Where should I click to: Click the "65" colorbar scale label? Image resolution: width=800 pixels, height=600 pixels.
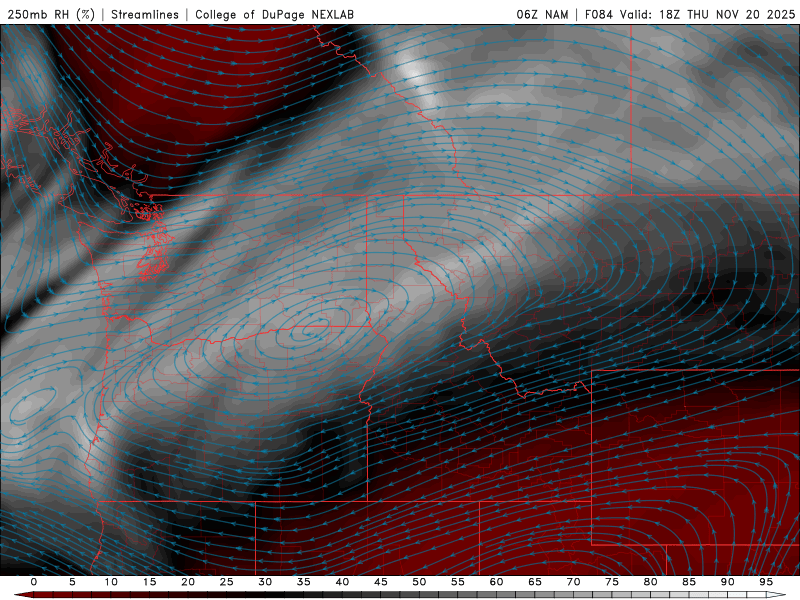(x=535, y=582)
